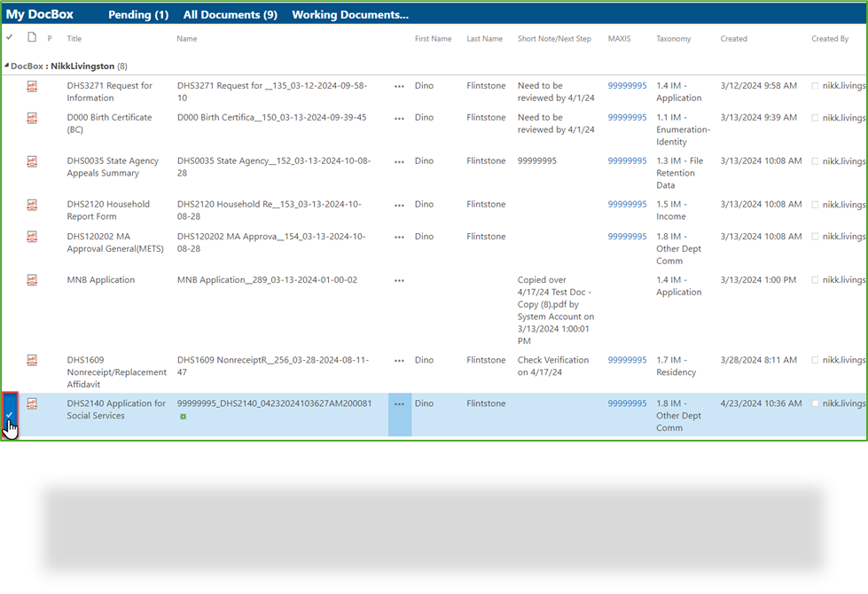
Task: Tick the Created By checkbox on DHS3271 row
Action: (x=816, y=86)
